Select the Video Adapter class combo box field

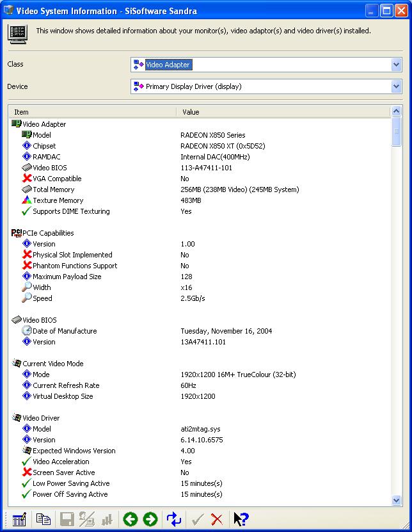[x=266, y=65]
